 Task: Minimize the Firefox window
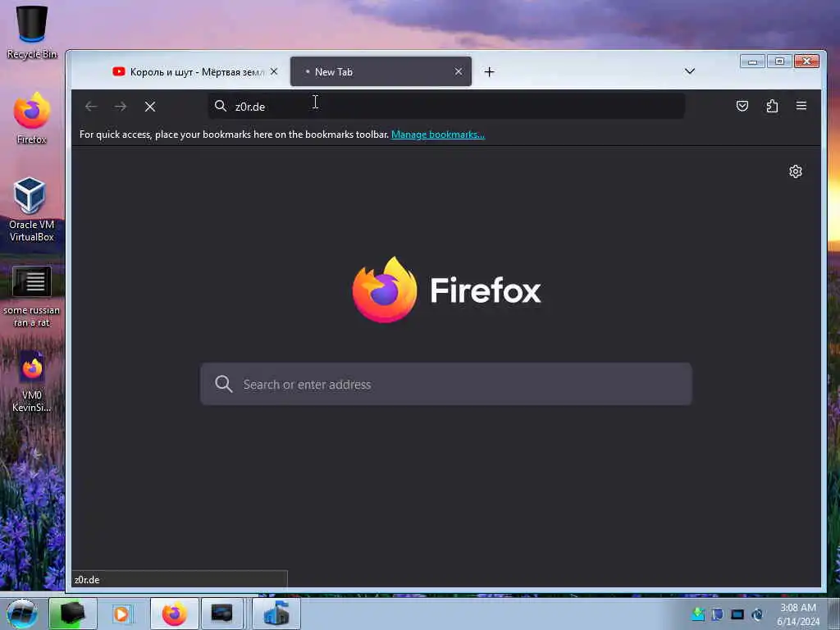[752, 61]
